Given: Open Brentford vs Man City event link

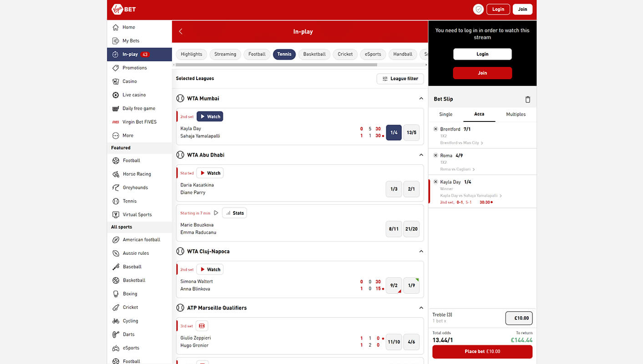Looking at the screenshot, I should pyautogui.click(x=462, y=143).
